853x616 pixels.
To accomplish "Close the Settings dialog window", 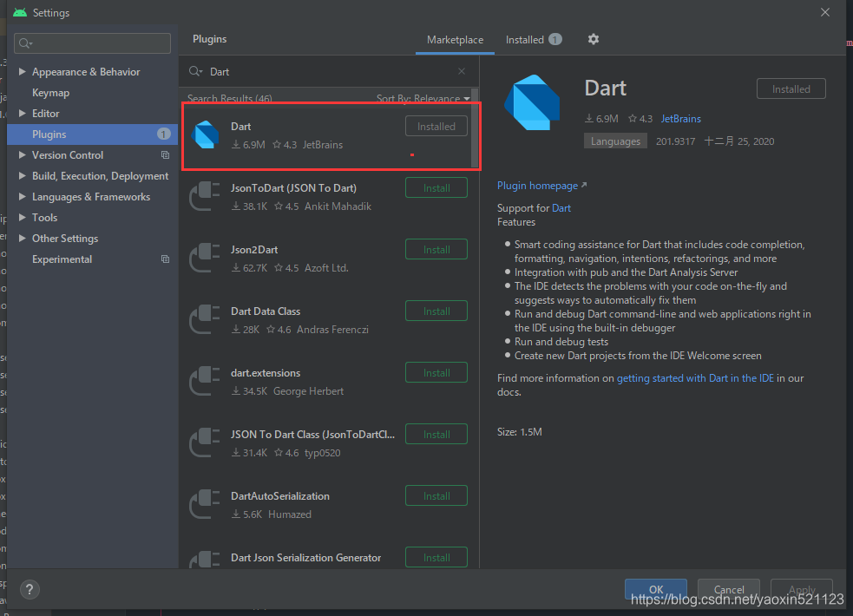I will point(825,12).
